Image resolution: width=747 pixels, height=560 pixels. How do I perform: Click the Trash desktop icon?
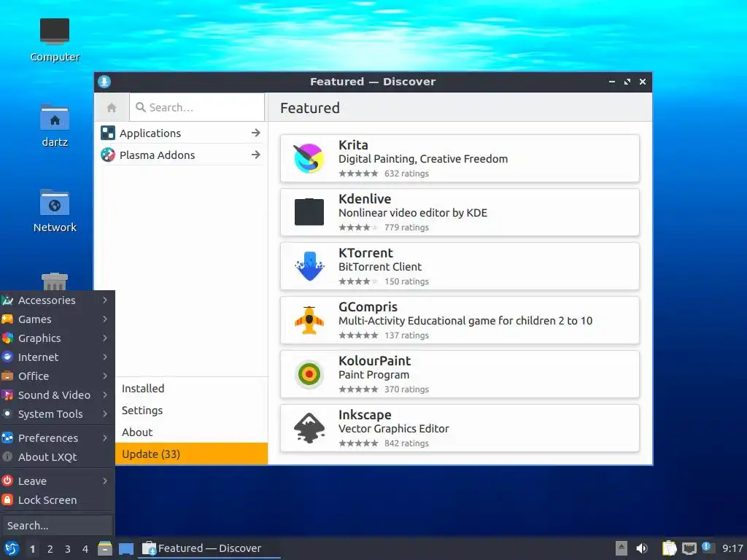coord(55,281)
